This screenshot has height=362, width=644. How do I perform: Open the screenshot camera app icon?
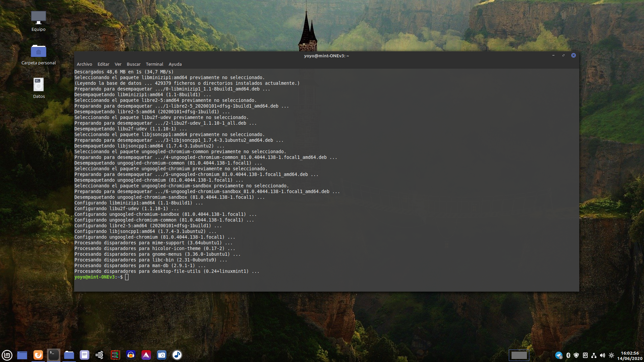point(162,355)
